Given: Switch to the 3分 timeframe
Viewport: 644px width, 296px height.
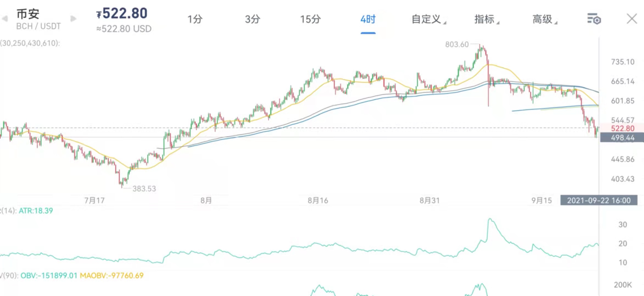Looking at the screenshot, I should [x=252, y=19].
